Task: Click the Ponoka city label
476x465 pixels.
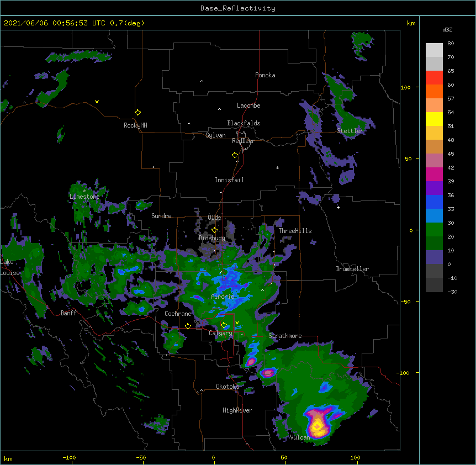Action: 265,75
